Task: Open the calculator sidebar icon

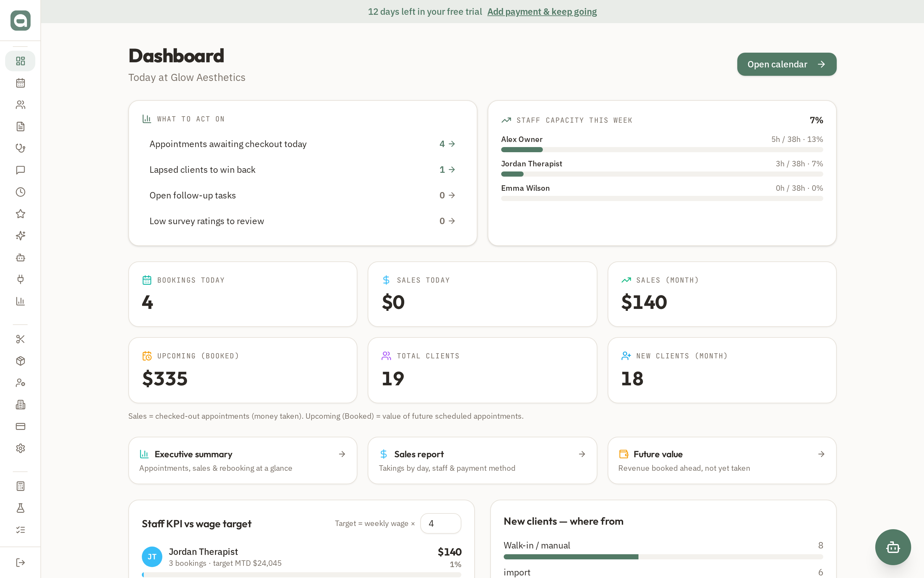Action: 20,486
